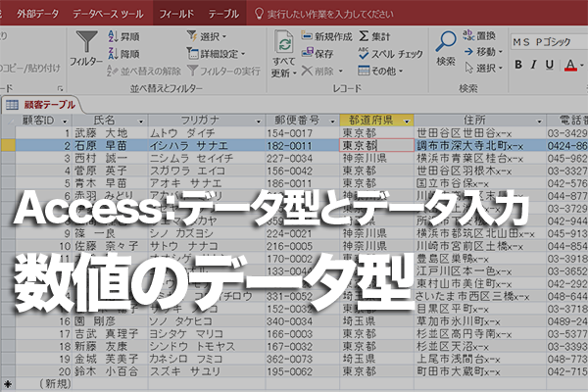Click the address 草加市氷川町x-x
The width and height of the screenshot is (588, 392).
click(x=480, y=321)
